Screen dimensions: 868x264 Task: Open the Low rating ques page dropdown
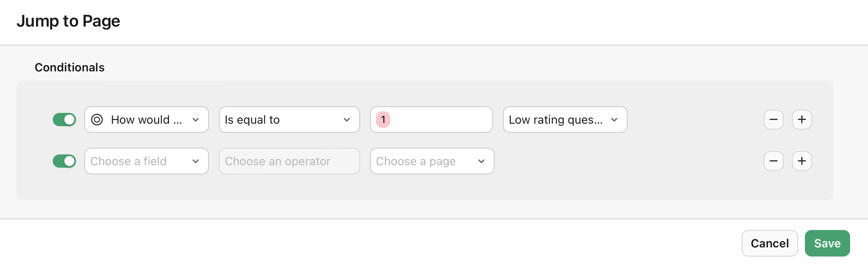point(564,120)
